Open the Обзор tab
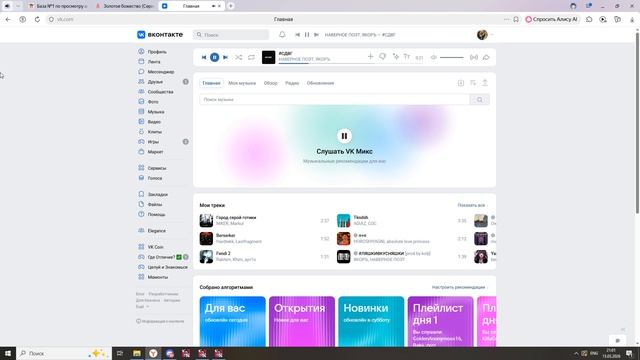640x360 pixels. [x=270, y=83]
